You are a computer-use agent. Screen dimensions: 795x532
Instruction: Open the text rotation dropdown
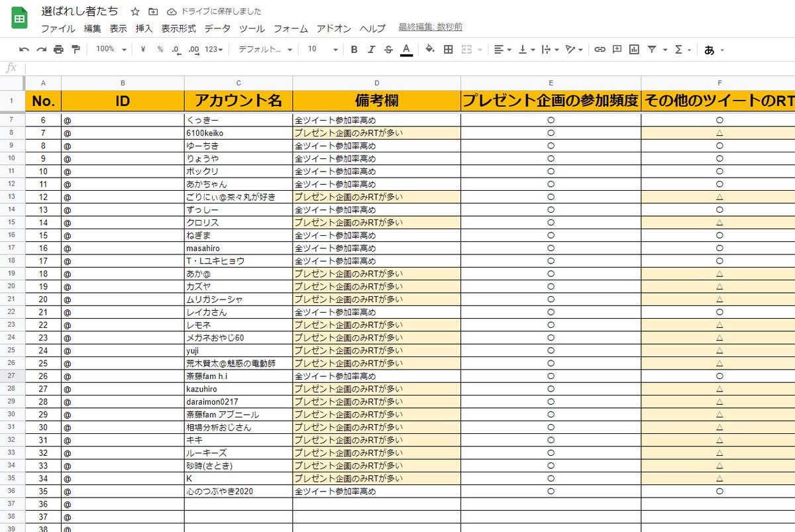coord(574,49)
